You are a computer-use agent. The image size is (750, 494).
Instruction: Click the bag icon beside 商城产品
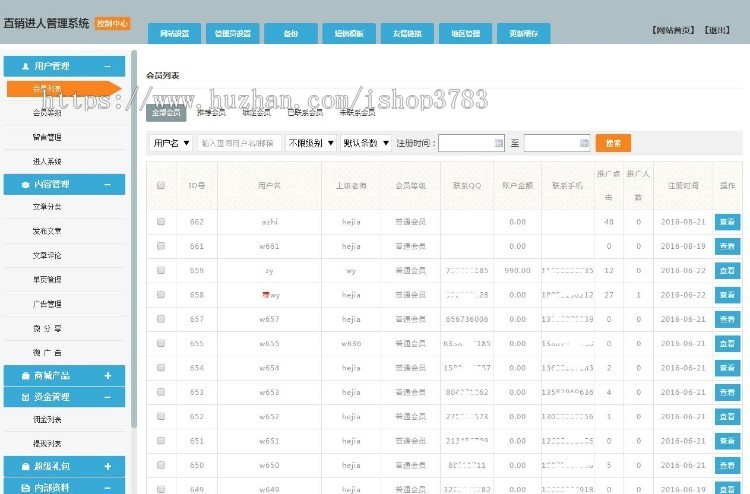[x=26, y=376]
